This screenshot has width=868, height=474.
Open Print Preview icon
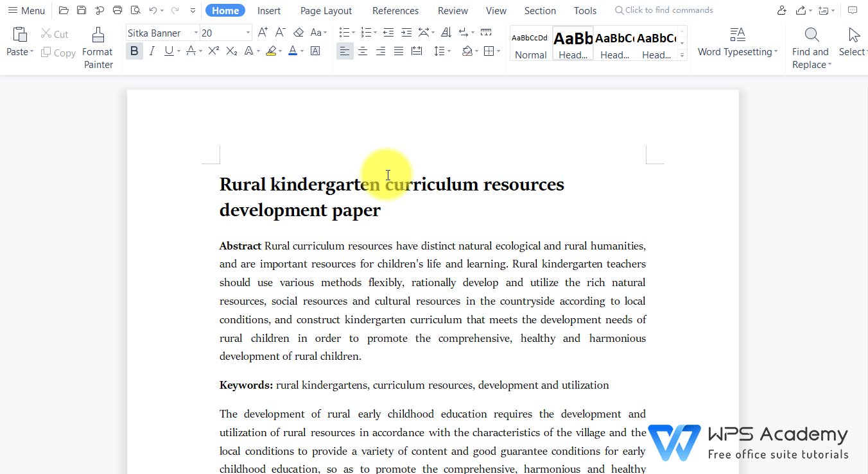(x=135, y=10)
